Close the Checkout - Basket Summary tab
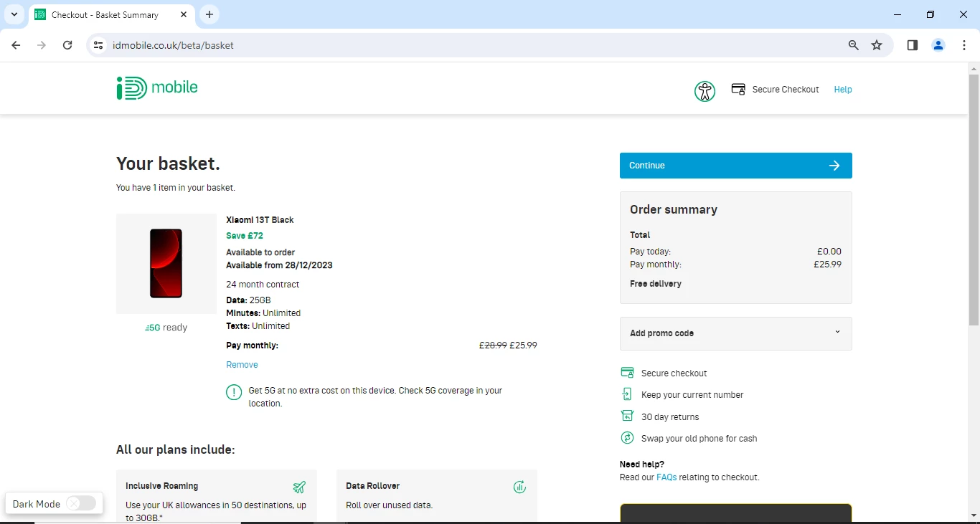The width and height of the screenshot is (980, 524). (x=184, y=14)
